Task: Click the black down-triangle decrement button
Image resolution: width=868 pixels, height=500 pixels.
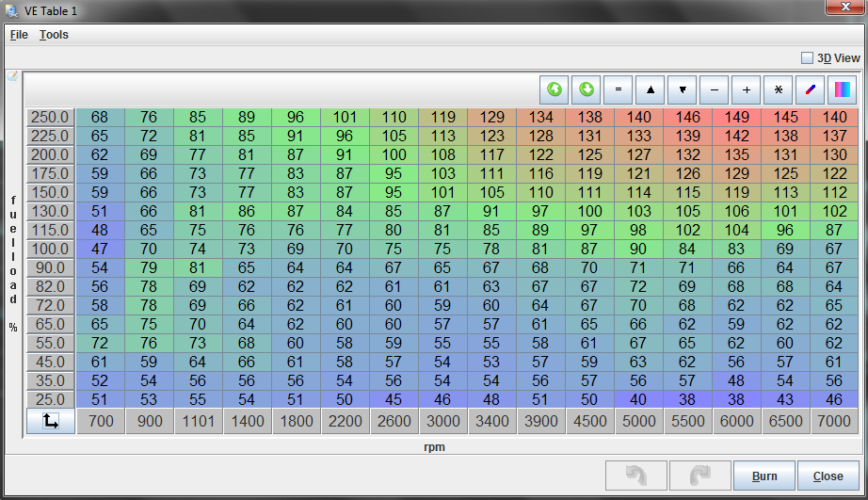Action: click(x=683, y=89)
